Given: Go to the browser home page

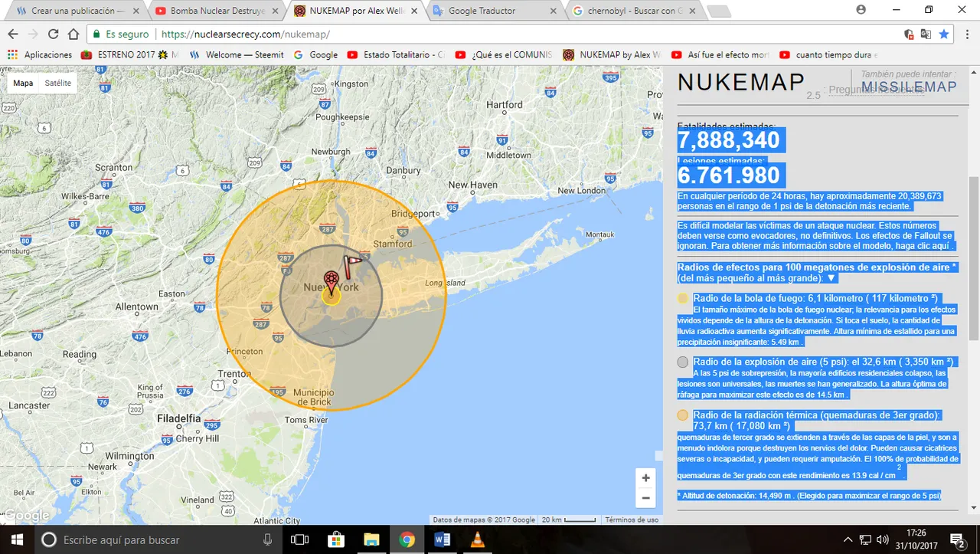Looking at the screenshot, I should 73,34.
